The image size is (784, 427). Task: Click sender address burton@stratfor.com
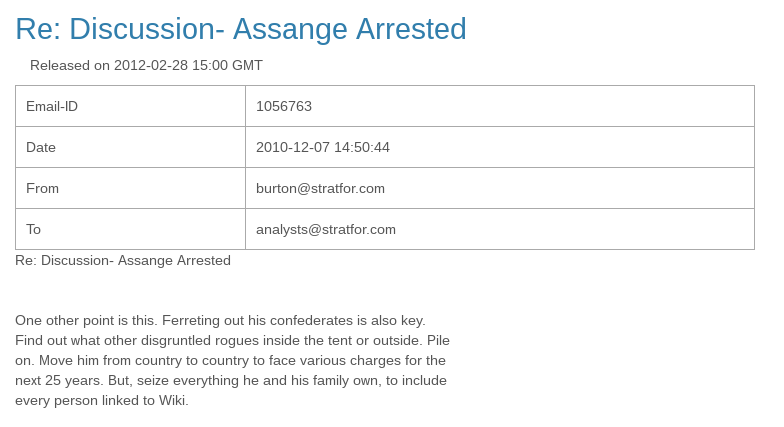point(320,188)
